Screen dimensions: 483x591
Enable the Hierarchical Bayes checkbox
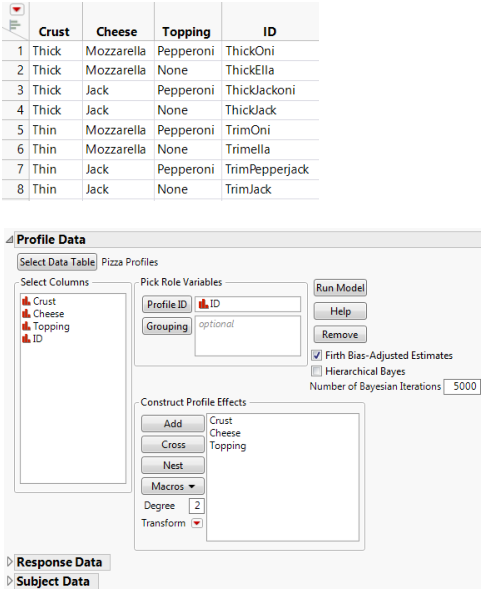click(x=316, y=371)
